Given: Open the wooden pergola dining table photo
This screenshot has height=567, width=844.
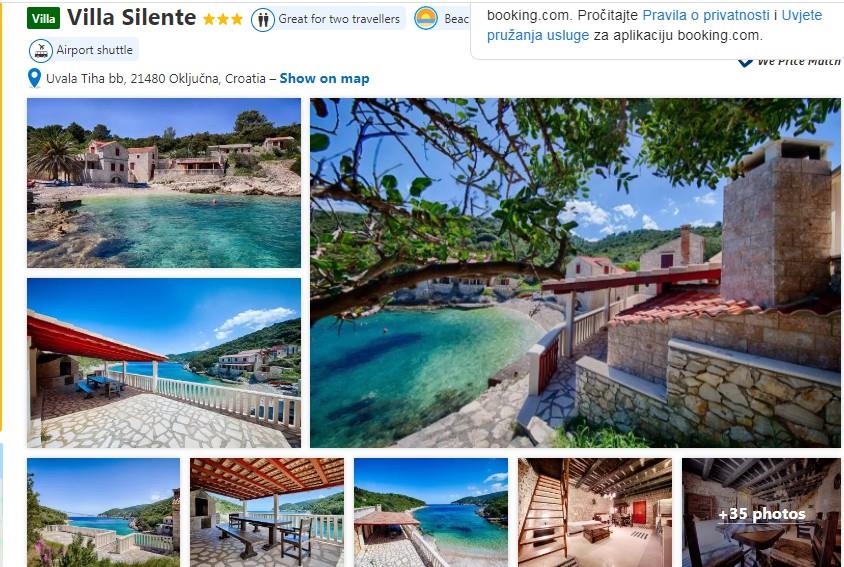Looking at the screenshot, I should click(267, 512).
